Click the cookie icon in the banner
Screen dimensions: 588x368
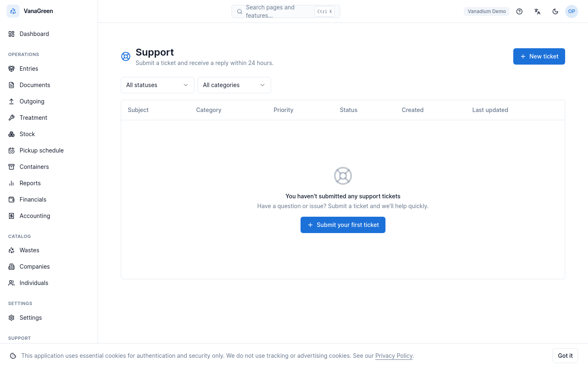tap(13, 356)
